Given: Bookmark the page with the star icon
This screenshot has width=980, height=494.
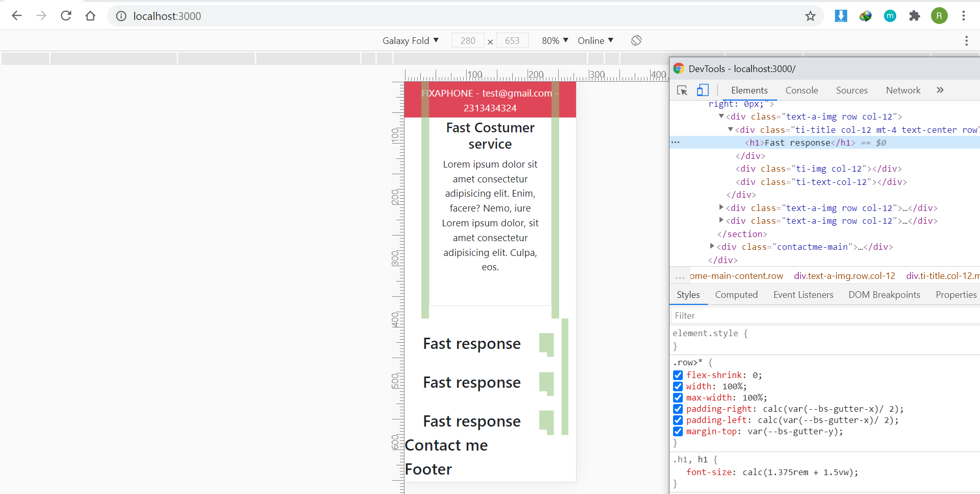Looking at the screenshot, I should [x=810, y=16].
